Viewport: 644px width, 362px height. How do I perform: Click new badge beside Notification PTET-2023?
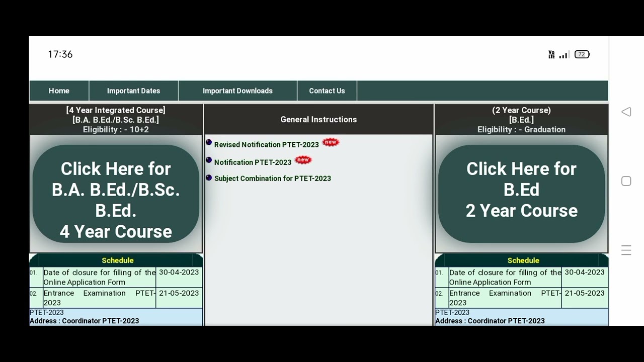tap(303, 160)
